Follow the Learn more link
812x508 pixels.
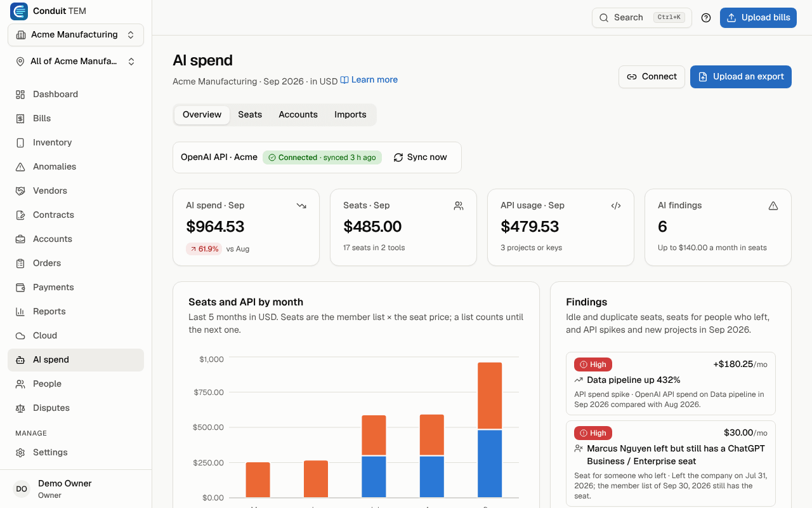tap(369, 80)
